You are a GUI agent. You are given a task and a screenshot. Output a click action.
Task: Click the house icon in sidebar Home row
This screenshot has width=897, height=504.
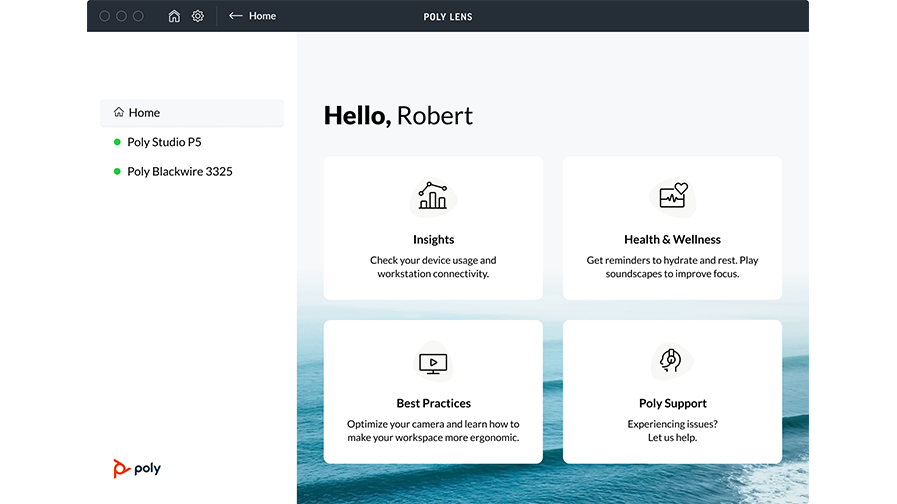pyautogui.click(x=118, y=112)
